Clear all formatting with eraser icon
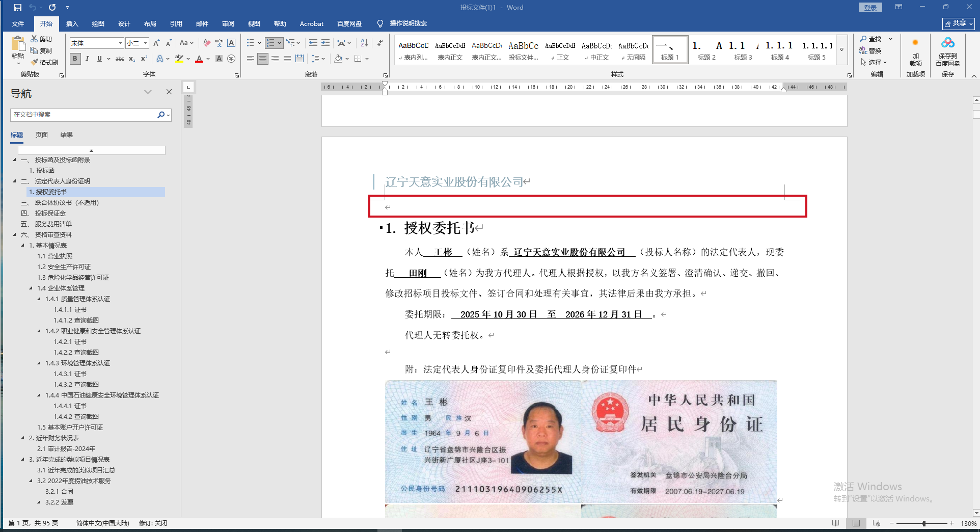 (x=207, y=43)
